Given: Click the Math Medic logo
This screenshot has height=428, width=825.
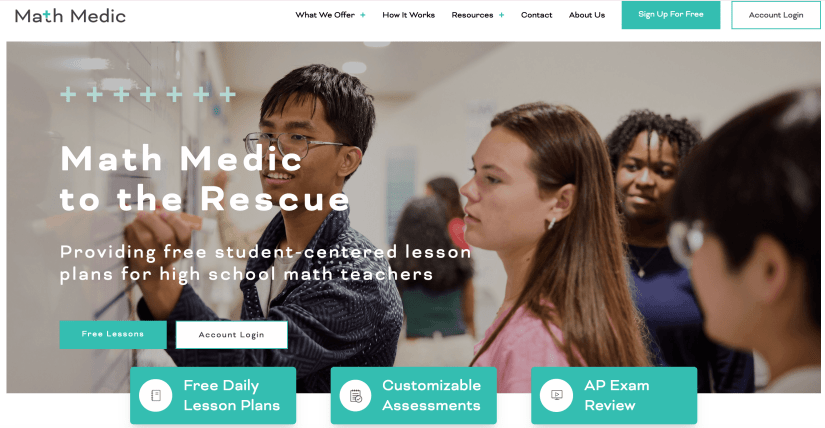Looking at the screenshot, I should coord(70,16).
